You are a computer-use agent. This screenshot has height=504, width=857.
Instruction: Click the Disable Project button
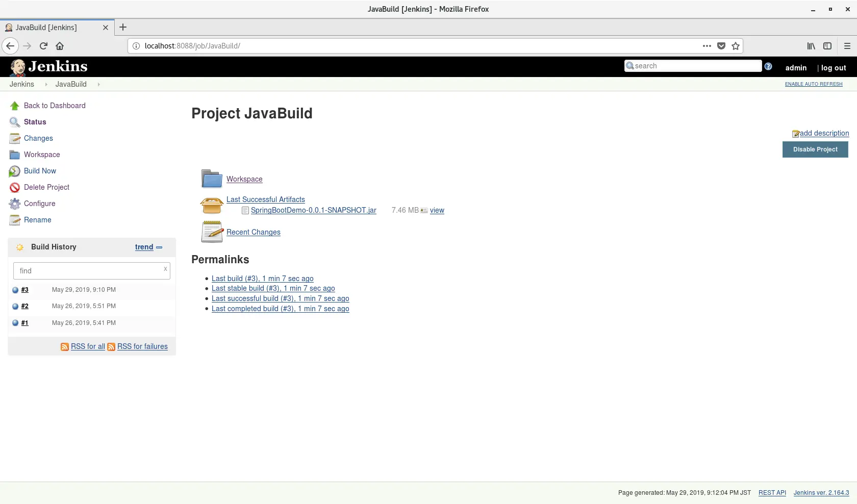coord(815,149)
